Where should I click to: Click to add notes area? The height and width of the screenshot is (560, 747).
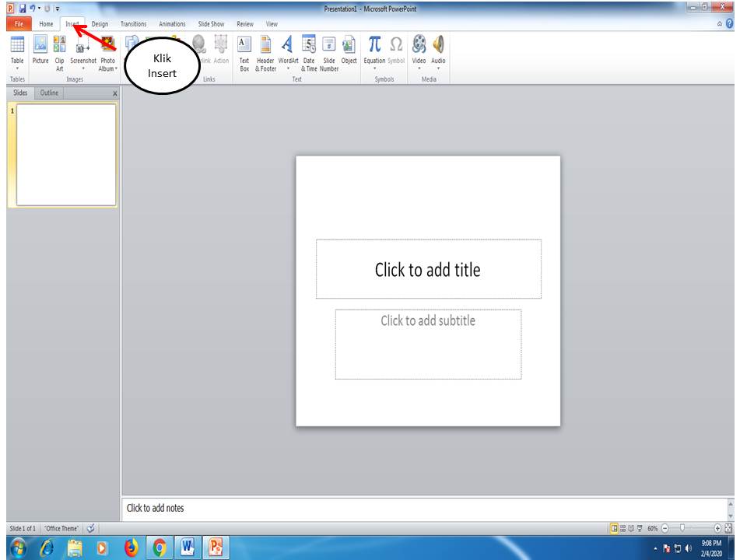[x=424, y=508]
